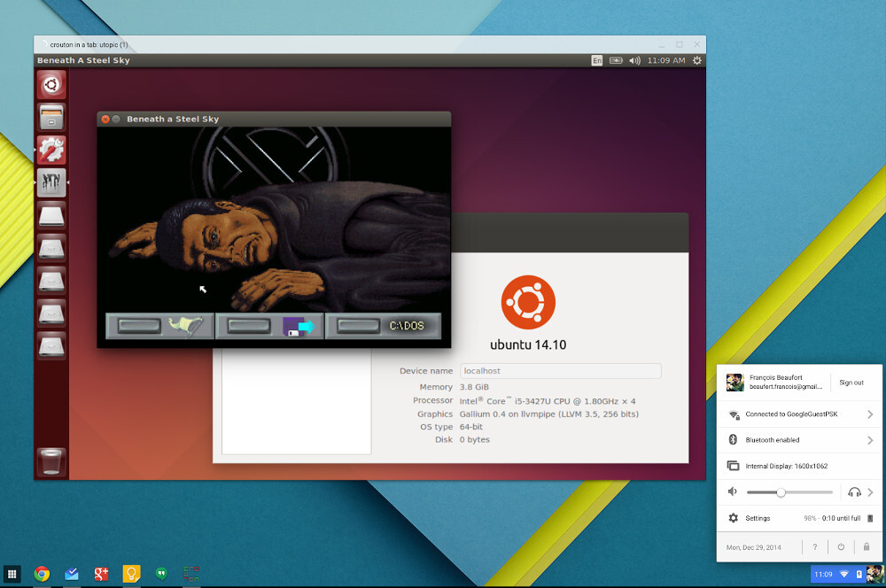Switch to the 'crouton in a tab: utopic' tab

coord(89,43)
